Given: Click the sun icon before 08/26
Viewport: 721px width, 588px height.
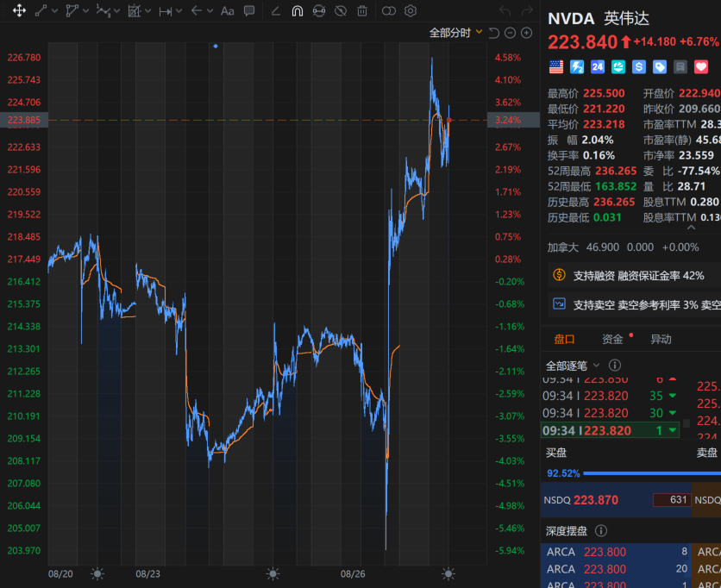Looking at the screenshot, I should click(x=273, y=573).
